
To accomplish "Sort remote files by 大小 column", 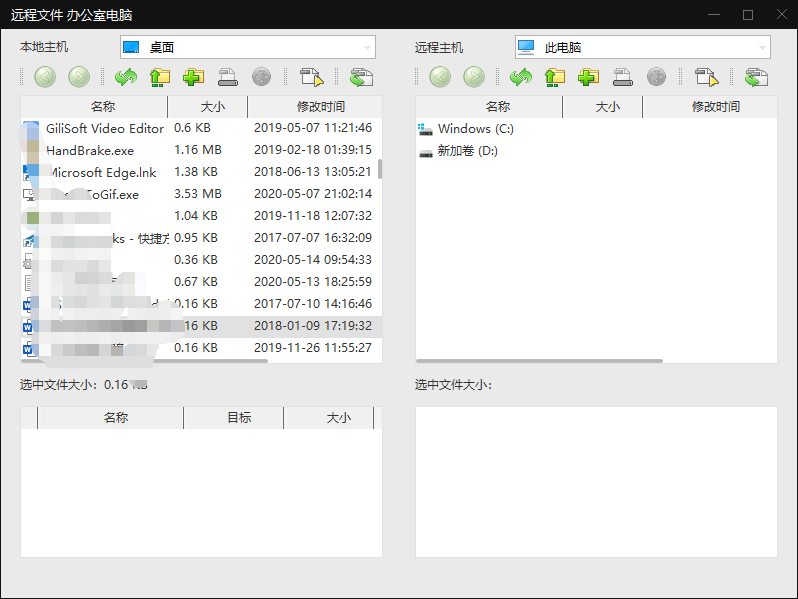I will point(603,106).
